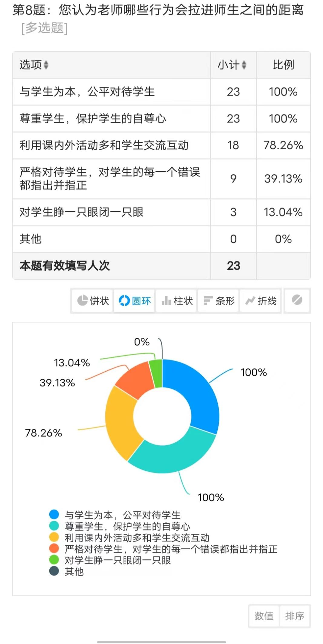Change chart to 条形 bar view

pos(219,301)
